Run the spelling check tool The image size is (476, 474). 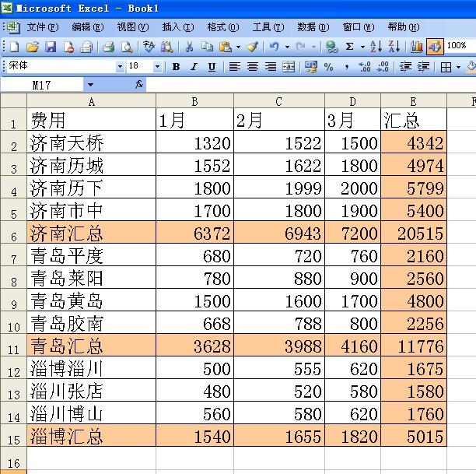click(149, 47)
